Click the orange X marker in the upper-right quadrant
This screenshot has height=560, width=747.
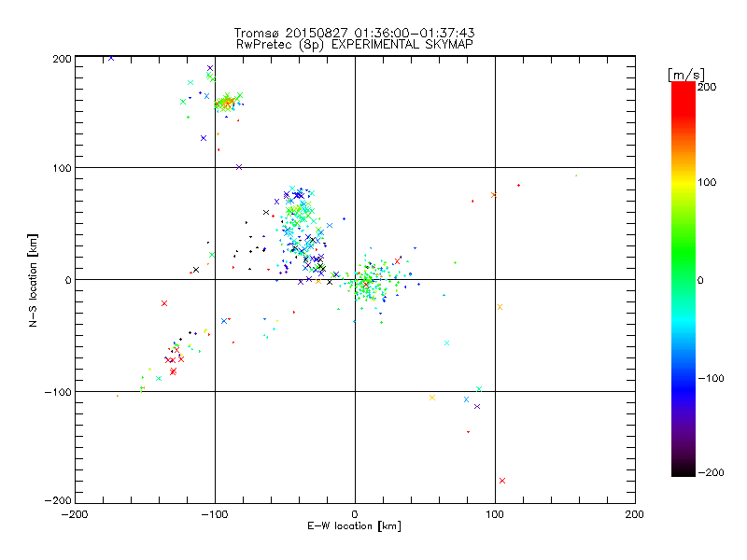click(x=494, y=195)
